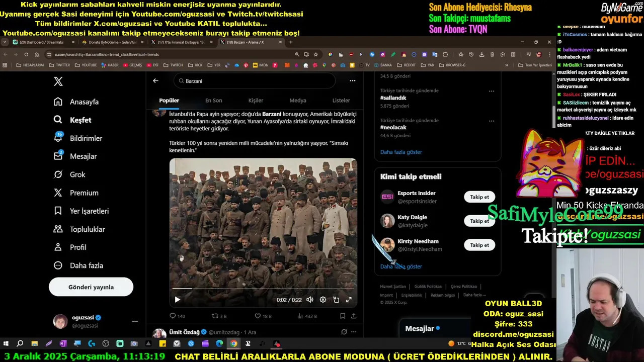The width and height of the screenshot is (644, 362).
Task: Switch to Listeler tab
Action: coord(341,100)
